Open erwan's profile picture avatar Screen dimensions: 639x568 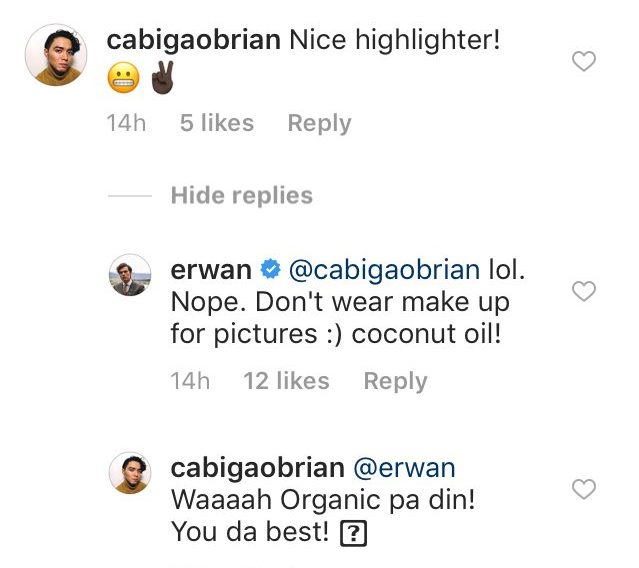coord(130,275)
